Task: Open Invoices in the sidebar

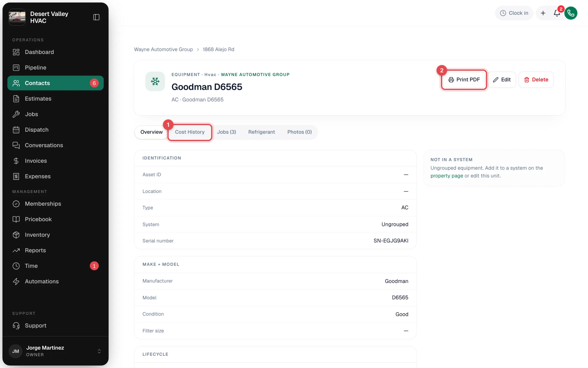Action: [x=55, y=161]
